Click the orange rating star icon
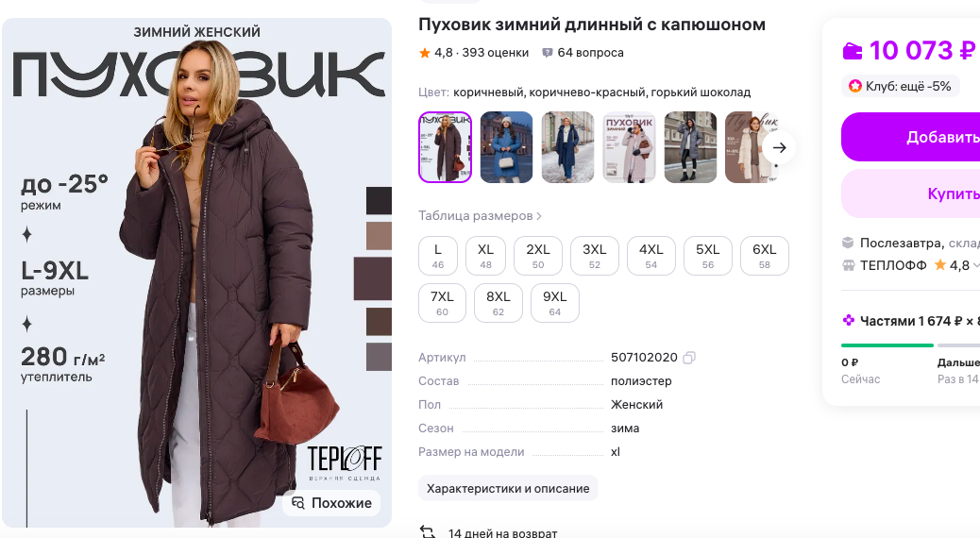The width and height of the screenshot is (980, 538). click(x=424, y=53)
